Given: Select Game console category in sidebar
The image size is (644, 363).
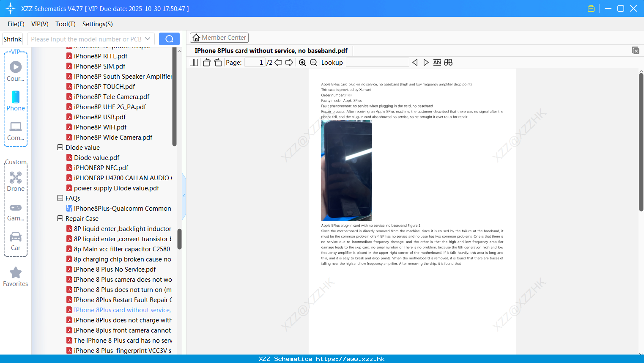Looking at the screenshot, I should [x=16, y=212].
